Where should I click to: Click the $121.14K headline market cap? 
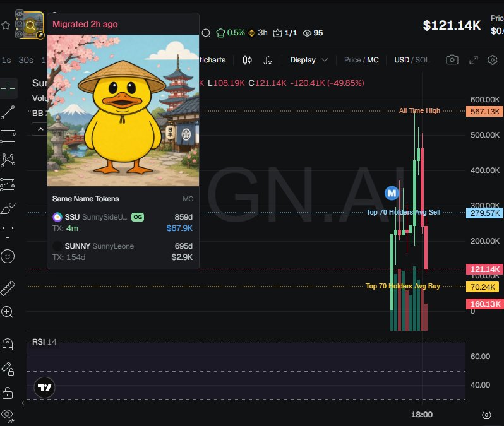click(452, 25)
